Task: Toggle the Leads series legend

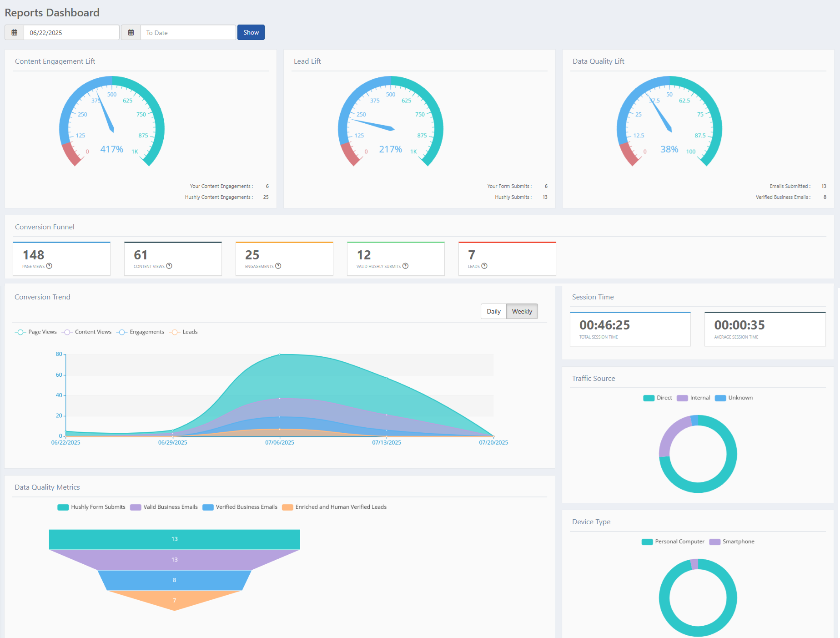Action: tap(183, 332)
